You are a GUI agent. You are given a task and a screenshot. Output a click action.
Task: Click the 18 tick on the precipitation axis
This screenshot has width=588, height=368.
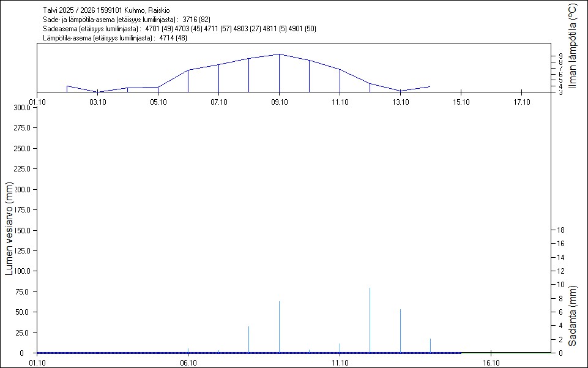(560, 230)
